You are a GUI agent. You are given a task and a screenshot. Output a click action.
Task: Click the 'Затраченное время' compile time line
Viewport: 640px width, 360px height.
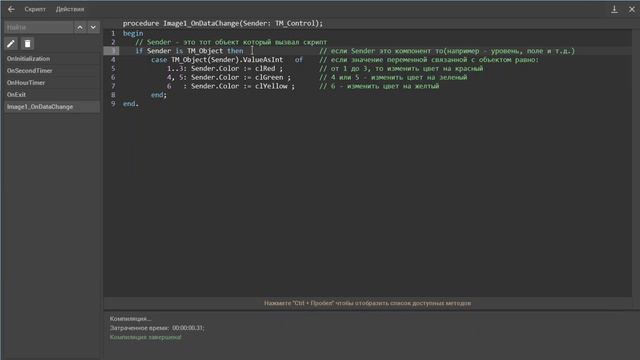pos(157,328)
